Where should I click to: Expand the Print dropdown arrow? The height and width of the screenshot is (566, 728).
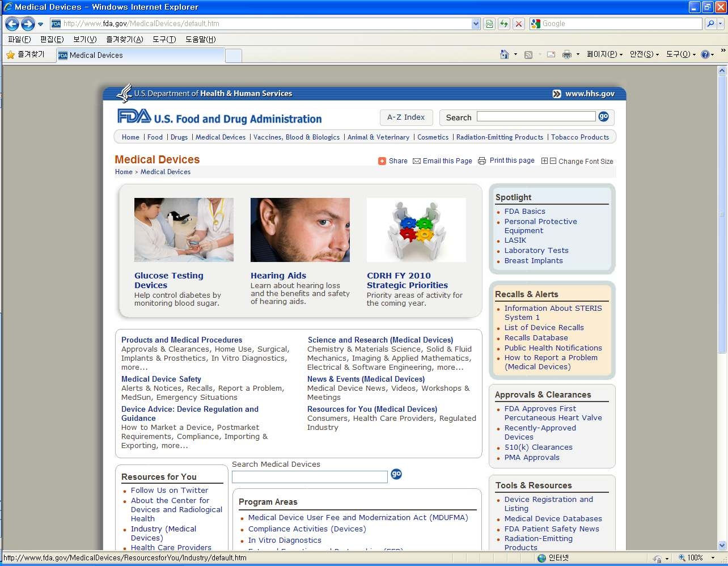click(x=578, y=54)
